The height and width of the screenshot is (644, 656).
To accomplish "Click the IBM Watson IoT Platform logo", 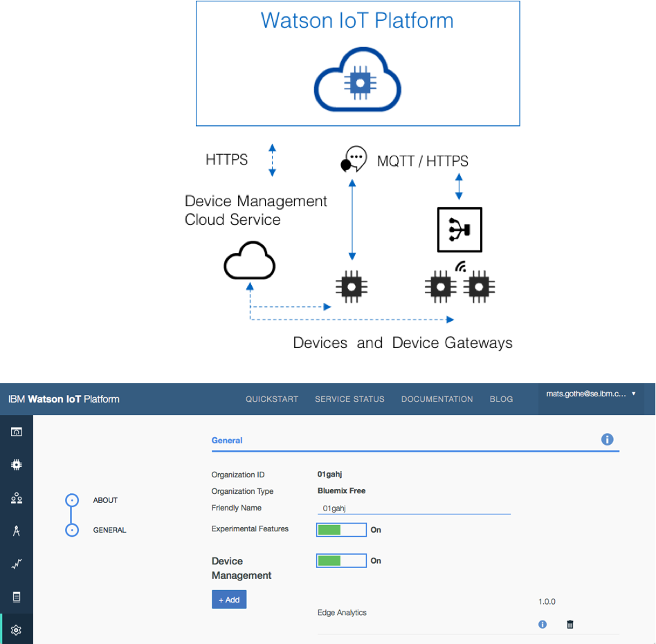I will tap(64, 399).
